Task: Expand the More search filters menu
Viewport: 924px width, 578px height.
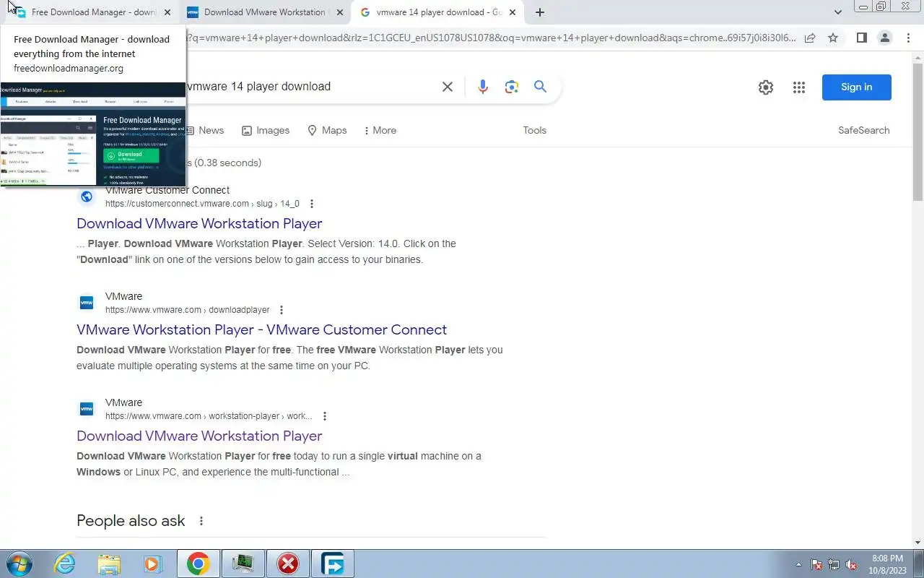Action: (380, 130)
